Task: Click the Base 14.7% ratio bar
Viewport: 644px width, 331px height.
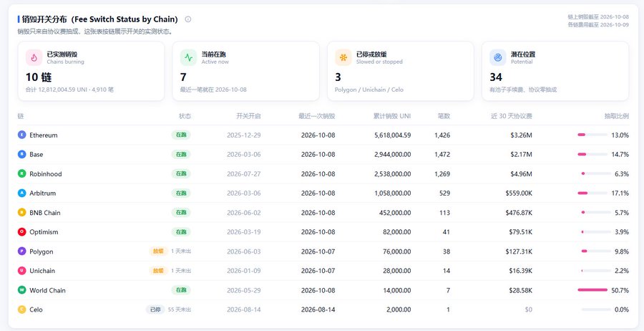Action: point(592,154)
